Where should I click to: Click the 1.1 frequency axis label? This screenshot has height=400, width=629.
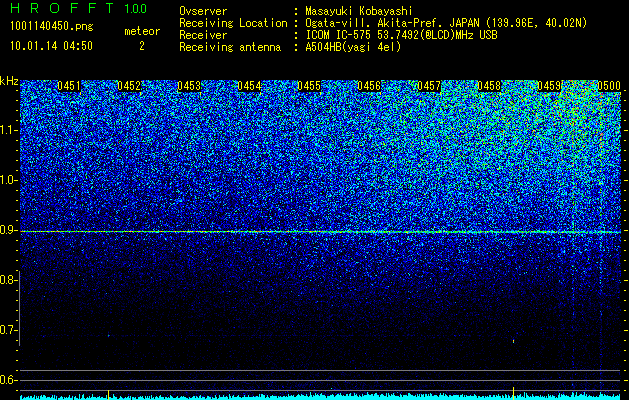[7, 130]
